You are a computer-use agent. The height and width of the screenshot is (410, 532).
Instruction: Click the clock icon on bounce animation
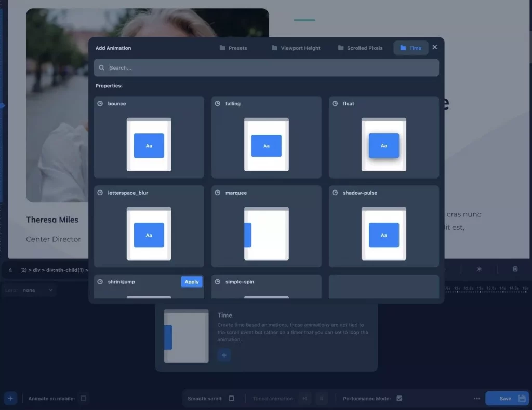click(x=100, y=104)
